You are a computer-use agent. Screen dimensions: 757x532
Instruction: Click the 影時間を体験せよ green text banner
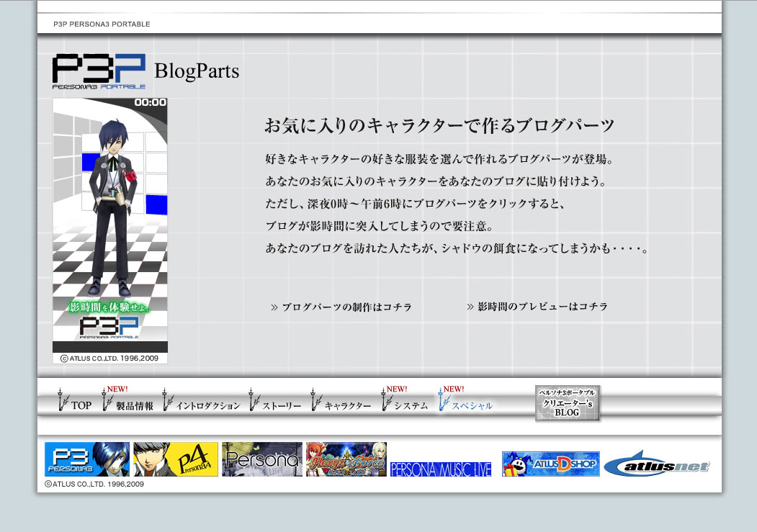pos(109,307)
